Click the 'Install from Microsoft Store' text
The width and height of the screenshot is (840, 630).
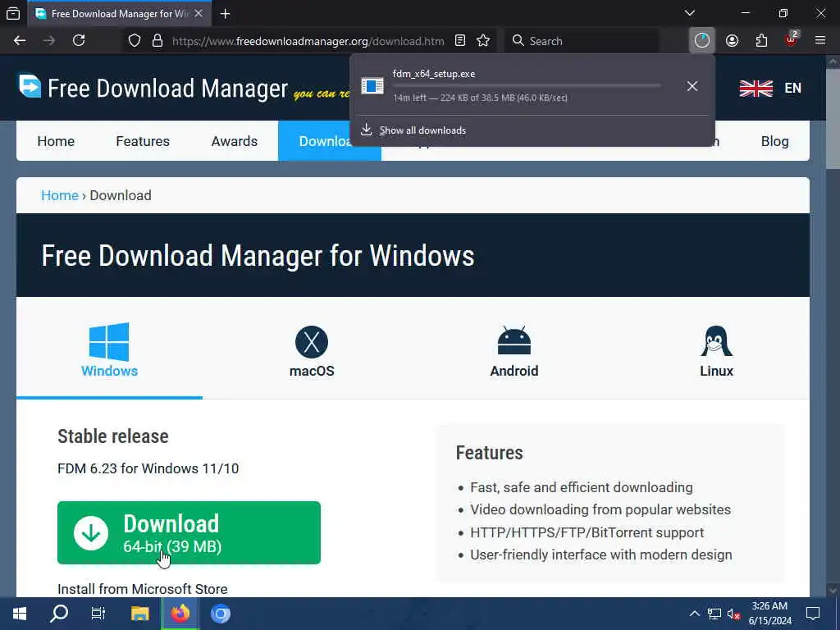coord(143,589)
